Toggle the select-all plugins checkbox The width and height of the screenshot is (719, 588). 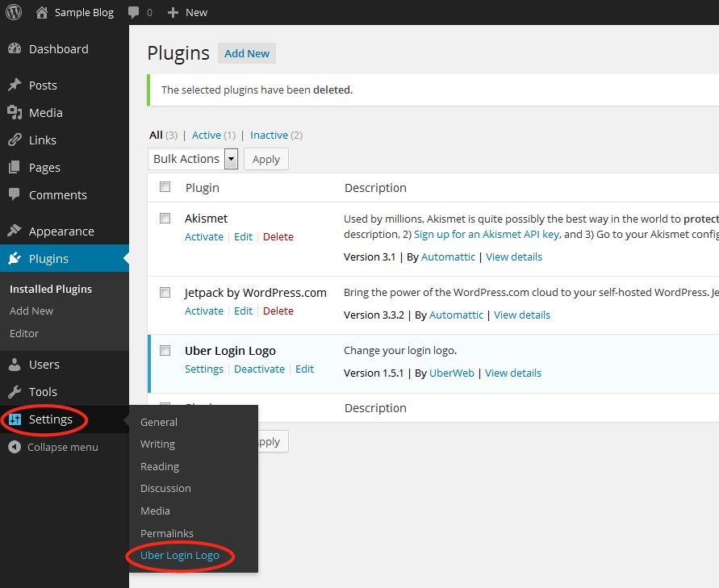click(x=165, y=186)
